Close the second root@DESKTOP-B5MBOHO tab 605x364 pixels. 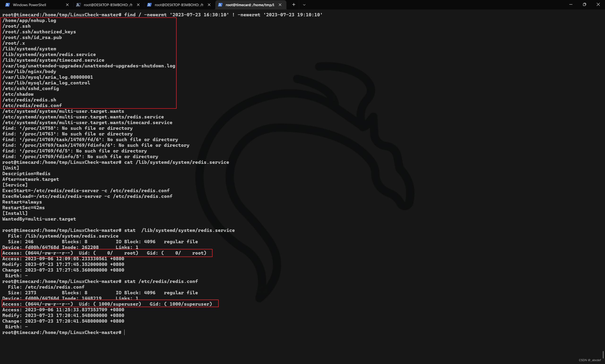tap(209, 5)
